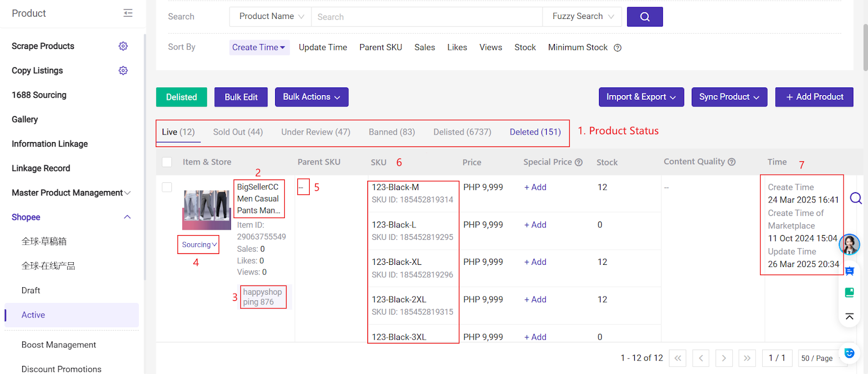The width and height of the screenshot is (868, 374).
Task: Click the back-to-top arrow icon
Action: pos(850,316)
